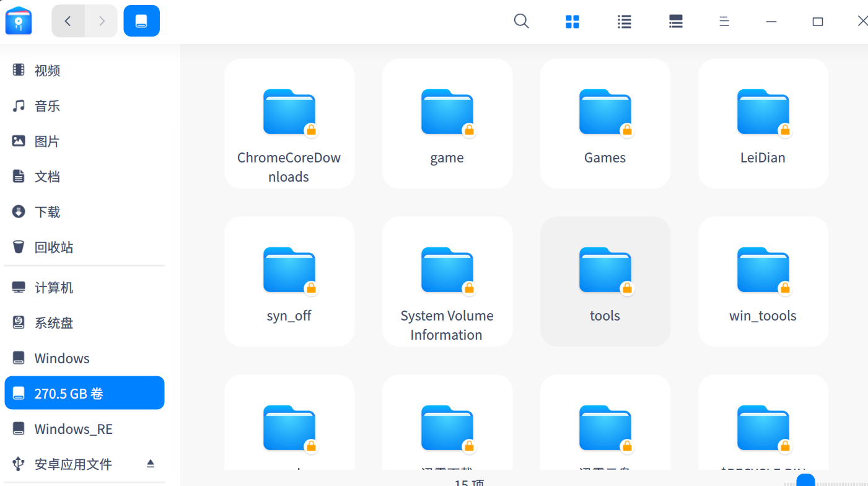Open 安卓应用文件 in the sidebar

tap(84, 464)
